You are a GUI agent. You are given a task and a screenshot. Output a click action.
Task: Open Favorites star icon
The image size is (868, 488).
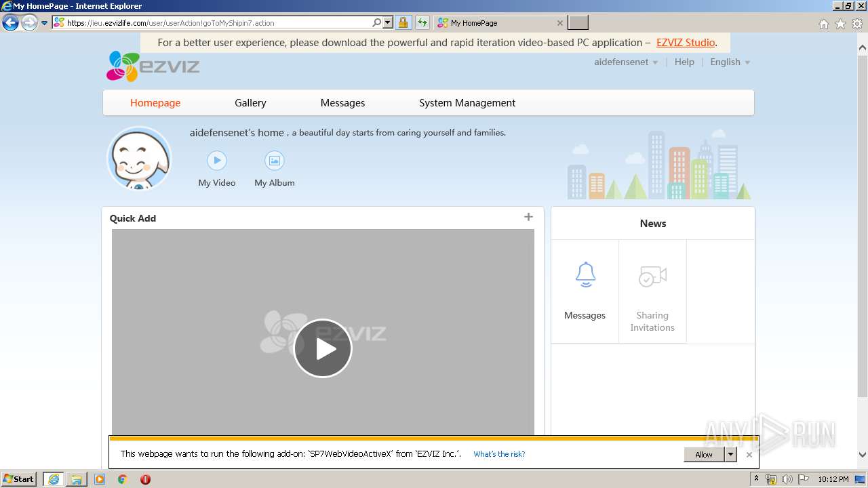click(840, 24)
